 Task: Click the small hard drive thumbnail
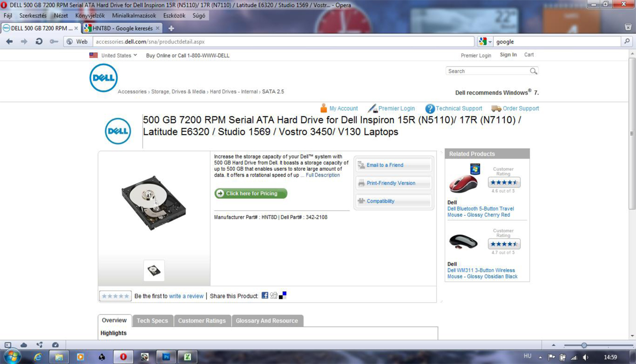(x=154, y=271)
